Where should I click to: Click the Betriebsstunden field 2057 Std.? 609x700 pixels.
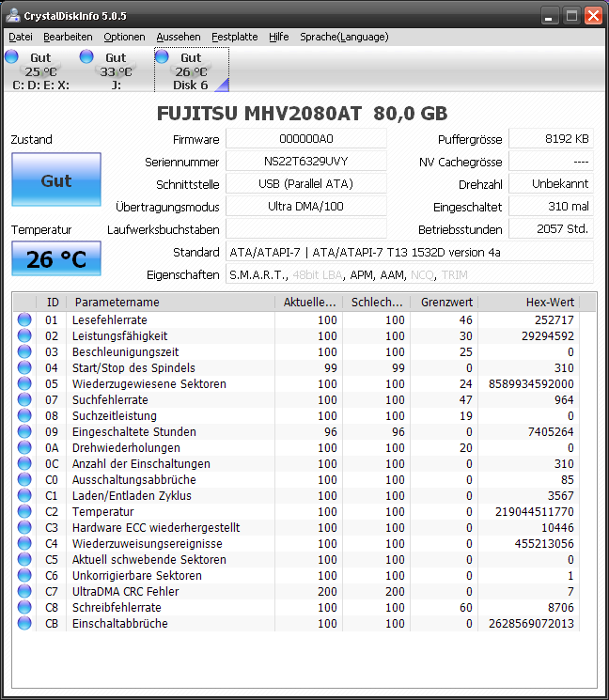point(551,228)
